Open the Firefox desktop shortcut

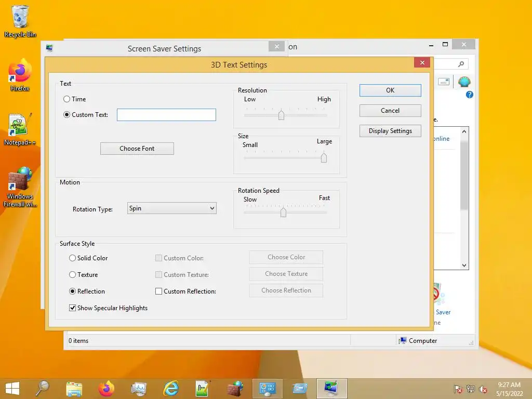tap(20, 75)
